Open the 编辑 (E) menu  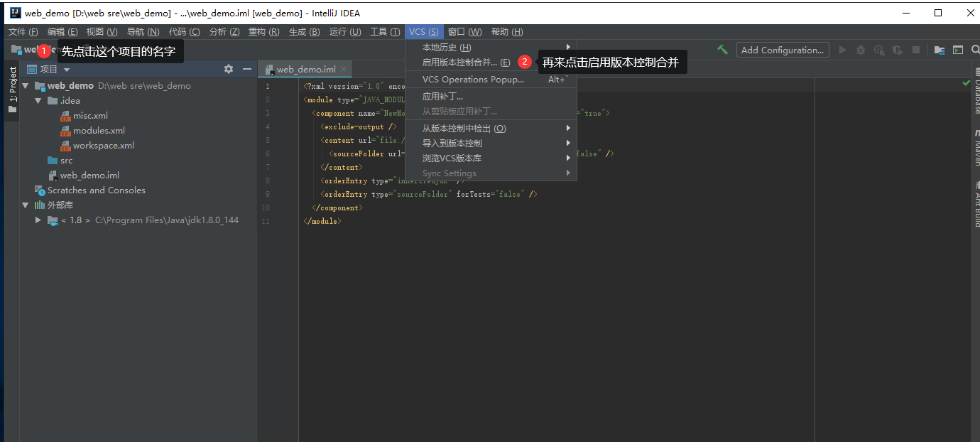coord(62,32)
